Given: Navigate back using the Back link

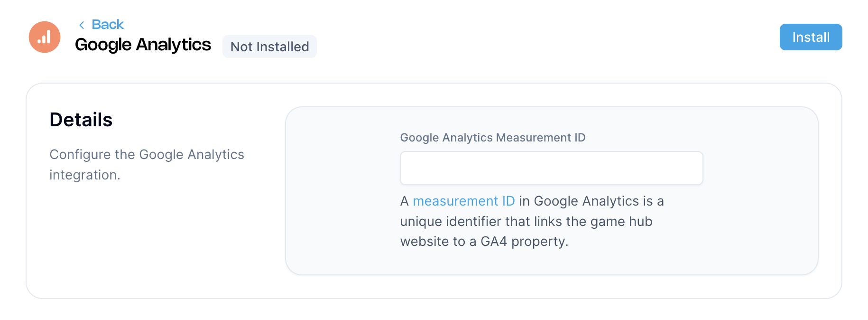Looking at the screenshot, I should [x=107, y=24].
